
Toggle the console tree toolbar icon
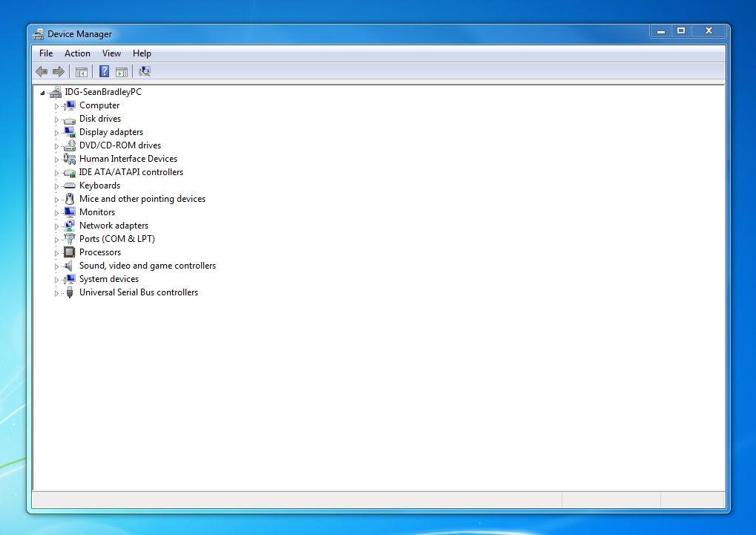[82, 73]
